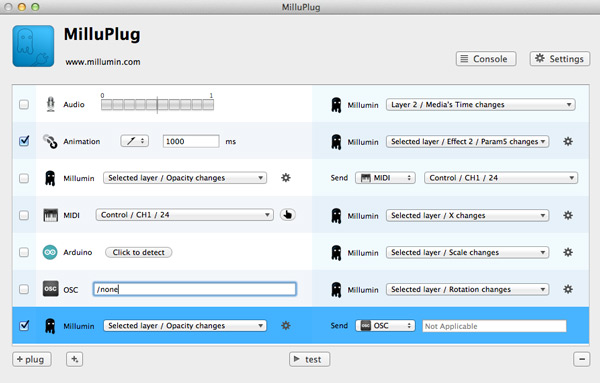The image size is (600, 383).
Task: Click the OSC address field containing /none
Action: pyautogui.click(x=194, y=289)
